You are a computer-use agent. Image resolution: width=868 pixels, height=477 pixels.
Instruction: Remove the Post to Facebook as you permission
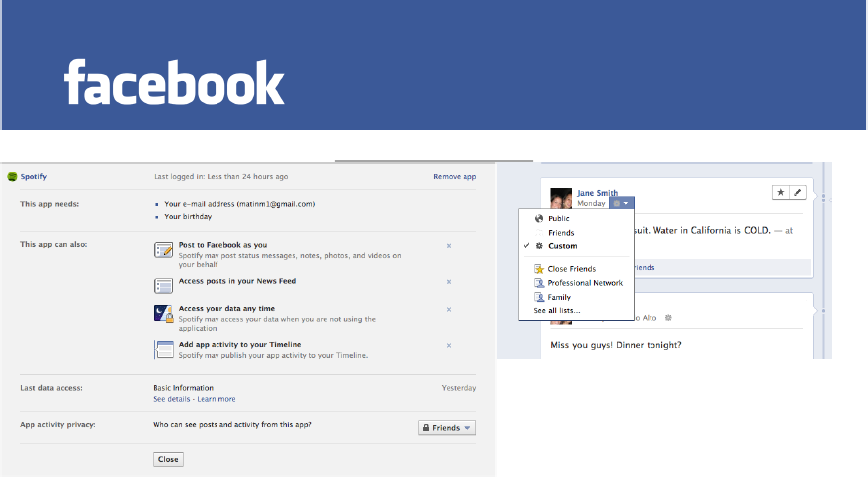(449, 245)
